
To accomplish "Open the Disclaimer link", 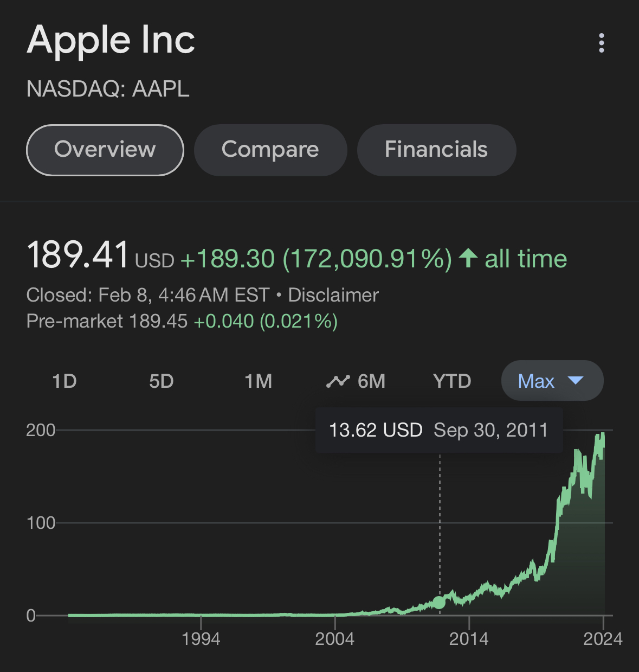I will click(x=333, y=295).
